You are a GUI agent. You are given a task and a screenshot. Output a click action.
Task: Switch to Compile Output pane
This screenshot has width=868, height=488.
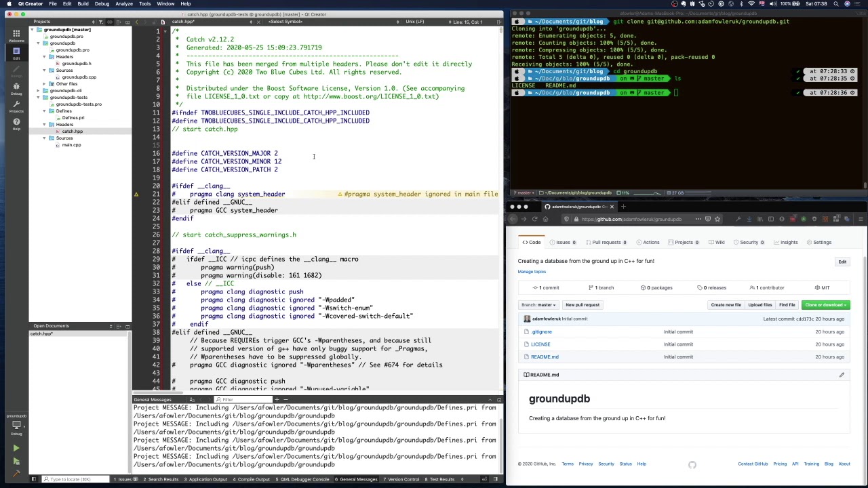[251, 479]
